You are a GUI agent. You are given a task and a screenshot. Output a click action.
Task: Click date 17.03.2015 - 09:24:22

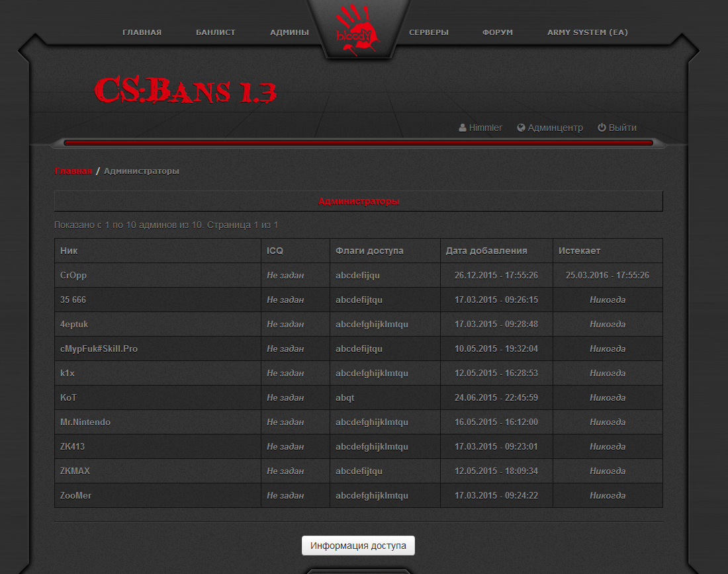pyautogui.click(x=496, y=495)
